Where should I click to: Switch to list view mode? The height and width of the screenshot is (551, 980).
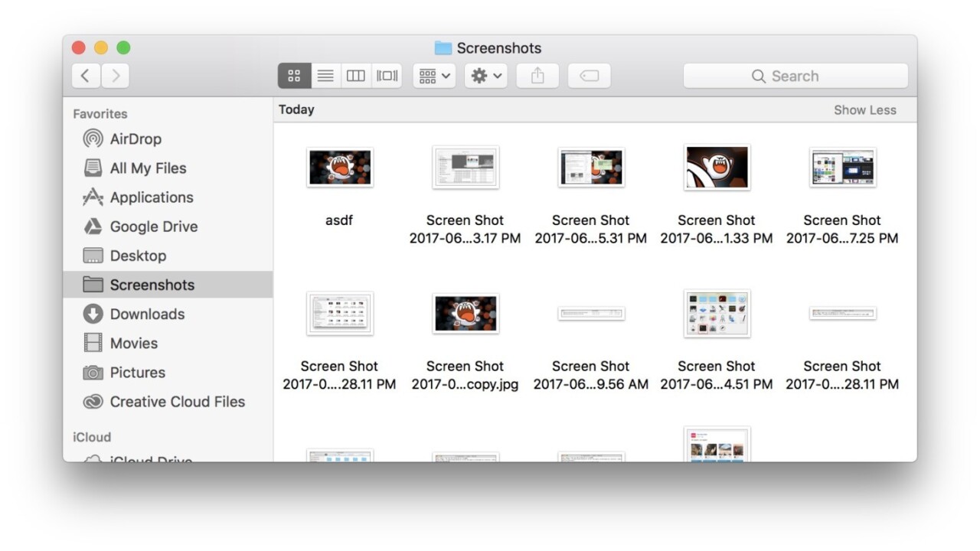(325, 76)
